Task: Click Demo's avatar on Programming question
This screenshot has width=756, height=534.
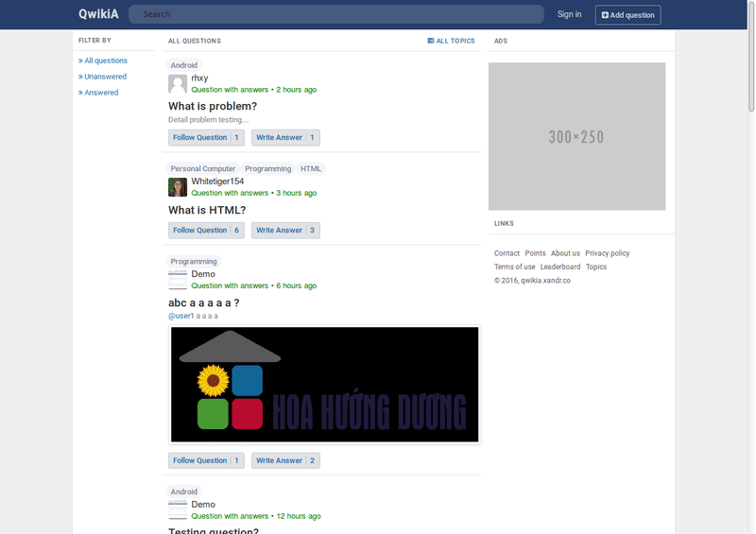Action: pos(178,280)
